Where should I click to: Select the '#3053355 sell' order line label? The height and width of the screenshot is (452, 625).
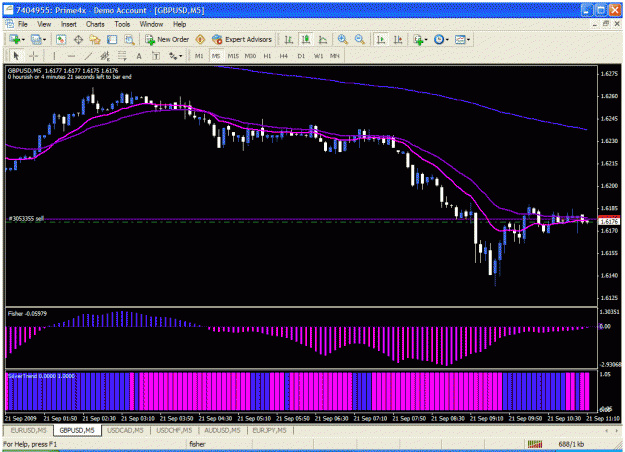pos(26,218)
